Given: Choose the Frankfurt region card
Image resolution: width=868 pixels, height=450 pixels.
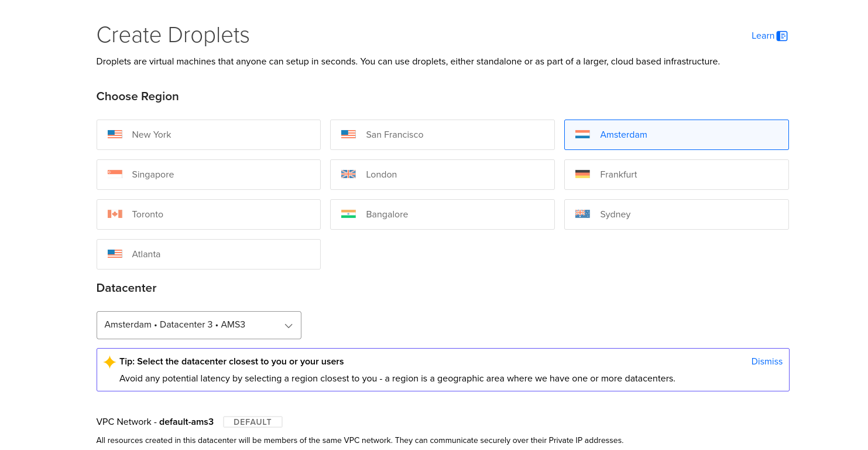Looking at the screenshot, I should [x=676, y=175].
